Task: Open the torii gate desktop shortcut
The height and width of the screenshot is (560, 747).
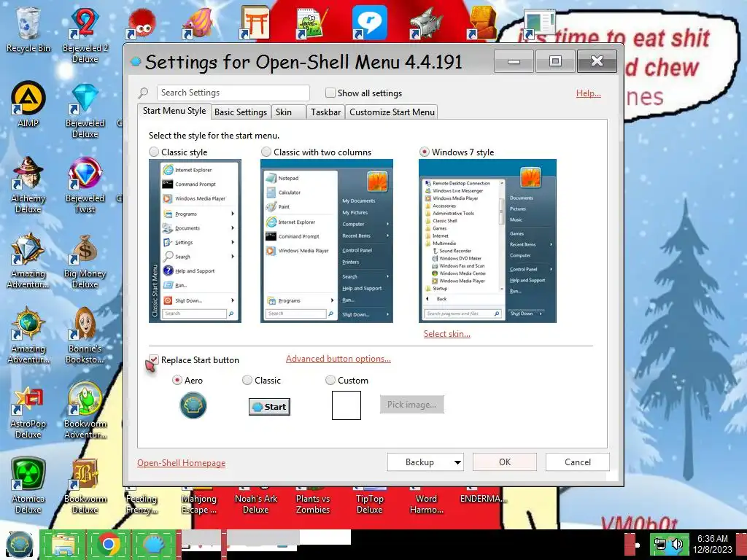Action: (x=255, y=22)
